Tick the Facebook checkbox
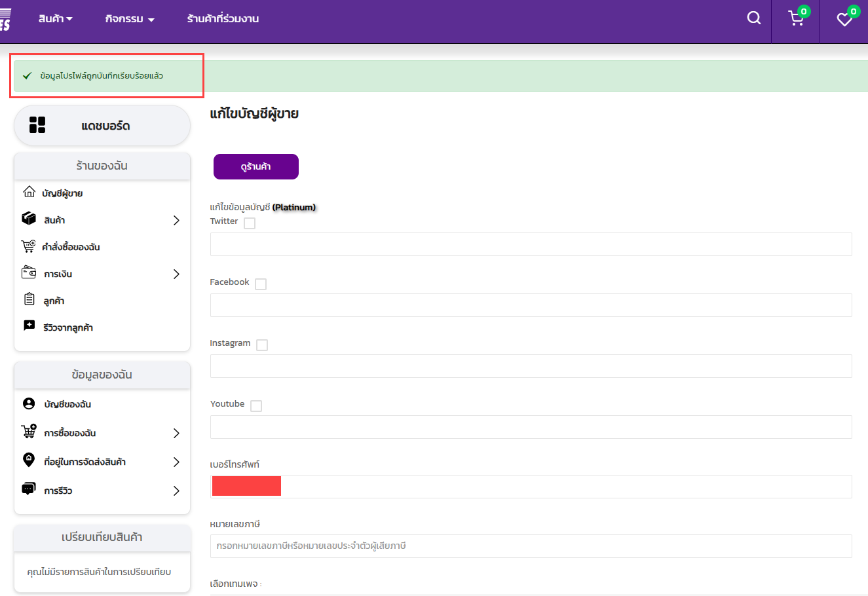 [x=261, y=284]
